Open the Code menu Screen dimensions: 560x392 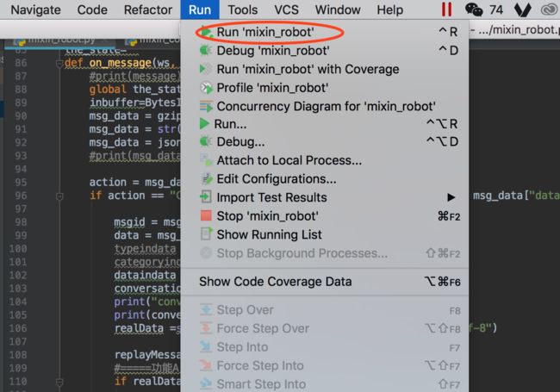(x=92, y=9)
